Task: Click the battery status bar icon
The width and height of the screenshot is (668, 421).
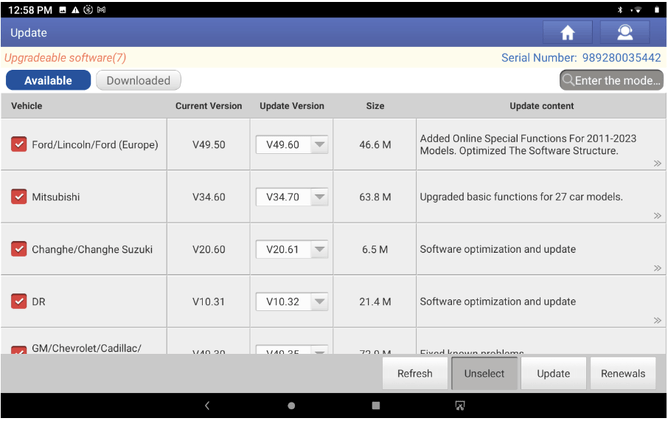Action: pos(656,10)
